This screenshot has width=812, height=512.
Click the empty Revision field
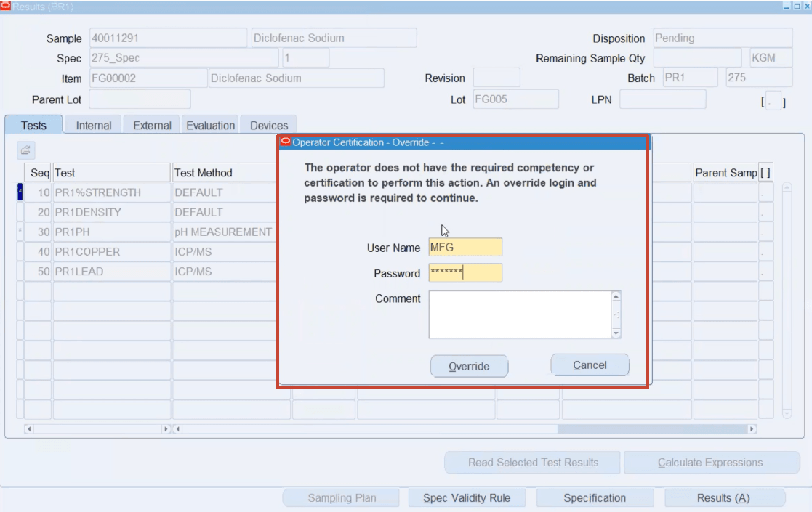(497, 78)
